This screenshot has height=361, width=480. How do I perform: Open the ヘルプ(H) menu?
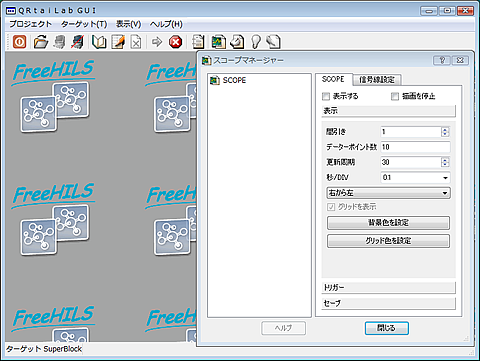pyautogui.click(x=166, y=24)
